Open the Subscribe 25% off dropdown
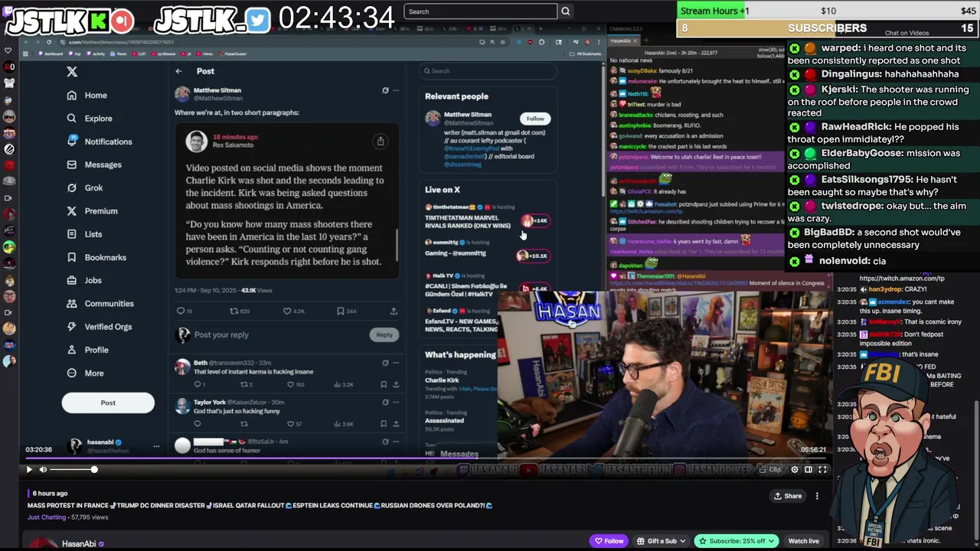This screenshot has width=980, height=551. tap(736, 541)
